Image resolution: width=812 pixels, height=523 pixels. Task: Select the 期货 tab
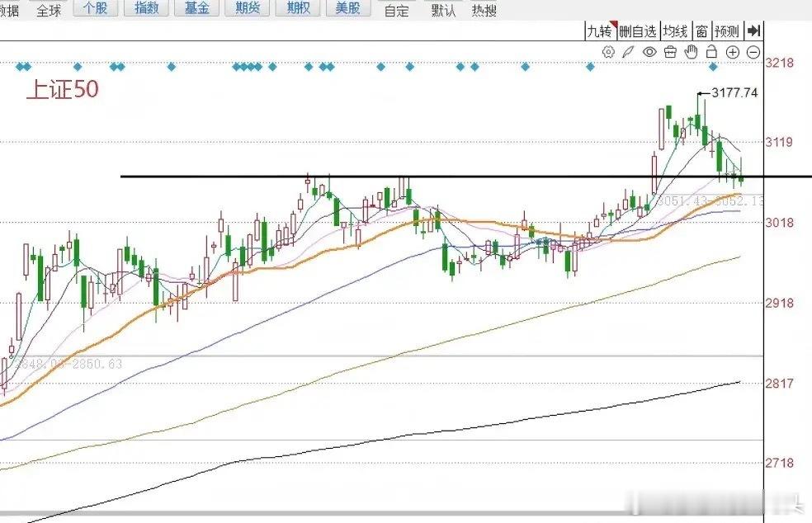pyautogui.click(x=247, y=7)
